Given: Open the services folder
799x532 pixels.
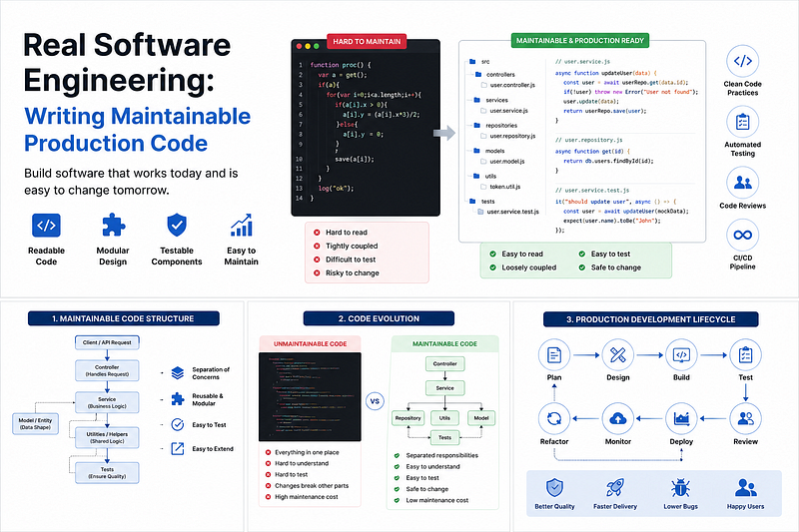Looking at the screenshot, I should 491,100.
